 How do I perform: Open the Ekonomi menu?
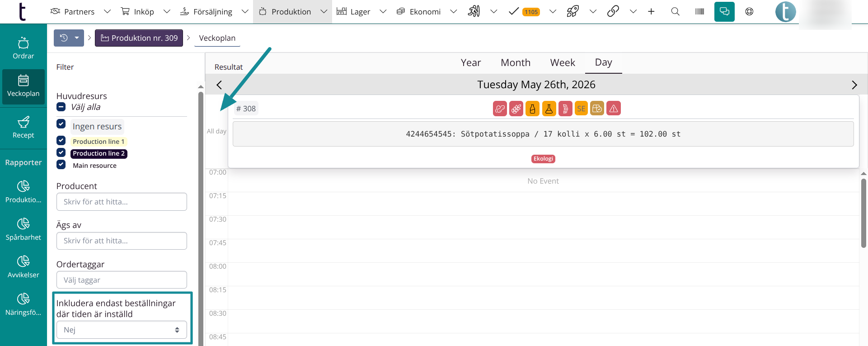pos(418,11)
